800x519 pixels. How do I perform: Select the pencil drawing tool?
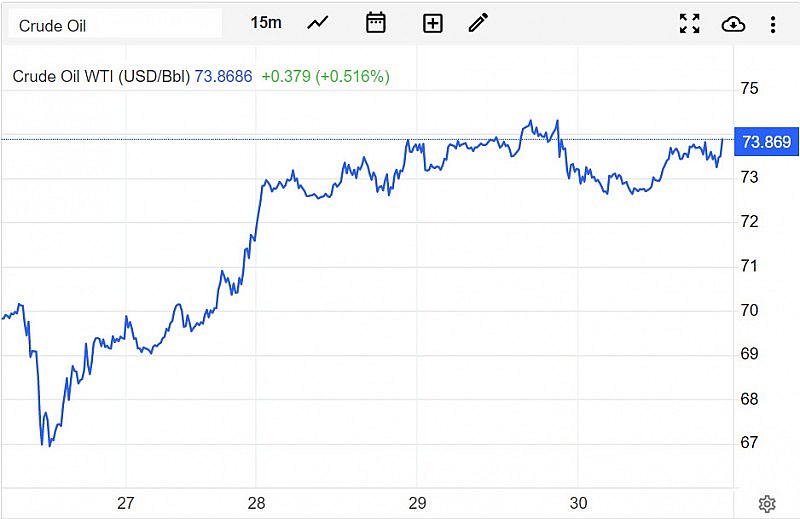tap(479, 23)
